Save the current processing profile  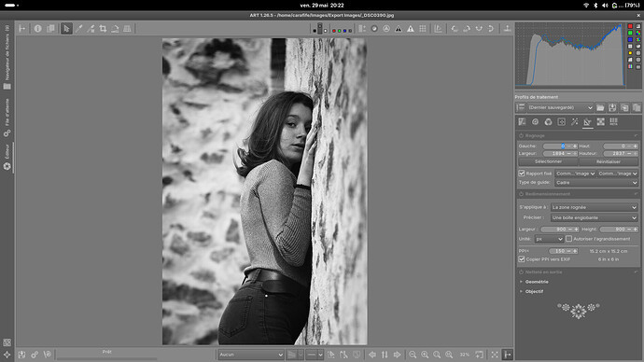pos(612,107)
